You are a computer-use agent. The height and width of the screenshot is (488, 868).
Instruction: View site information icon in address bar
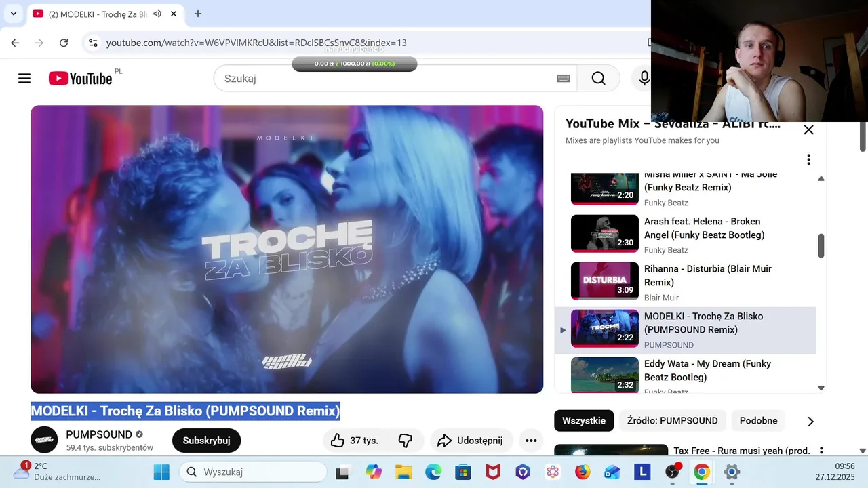click(x=93, y=43)
